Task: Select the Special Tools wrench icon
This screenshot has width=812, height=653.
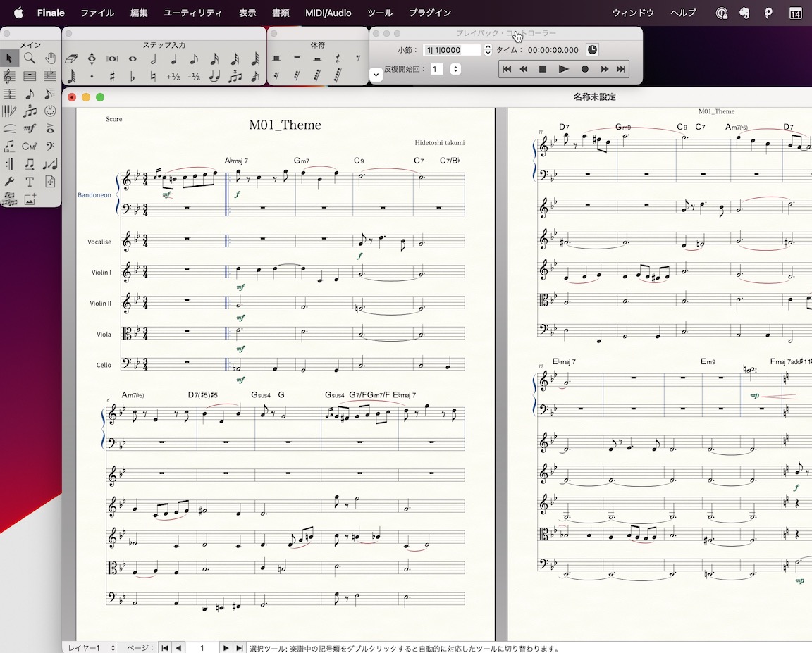Action: (9, 182)
